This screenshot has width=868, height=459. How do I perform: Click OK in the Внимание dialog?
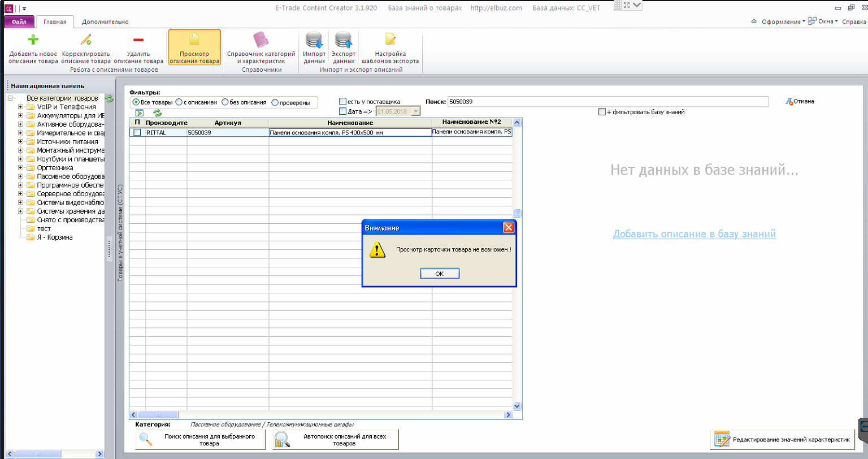coord(440,274)
